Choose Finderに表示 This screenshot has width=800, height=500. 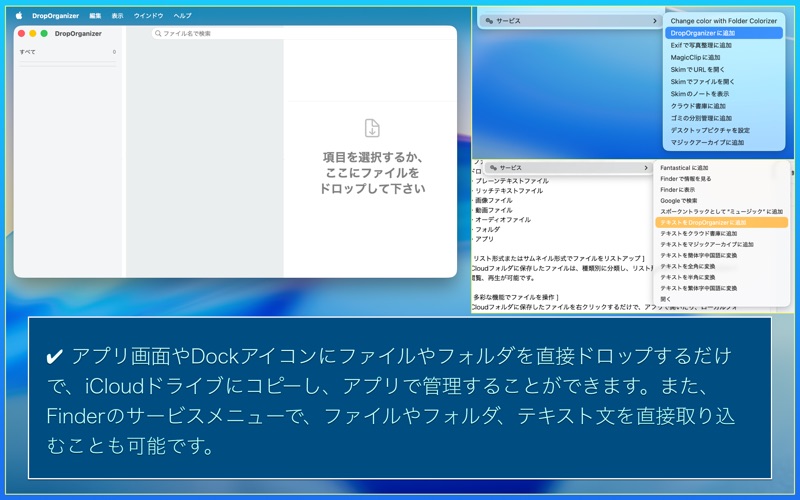point(721,190)
